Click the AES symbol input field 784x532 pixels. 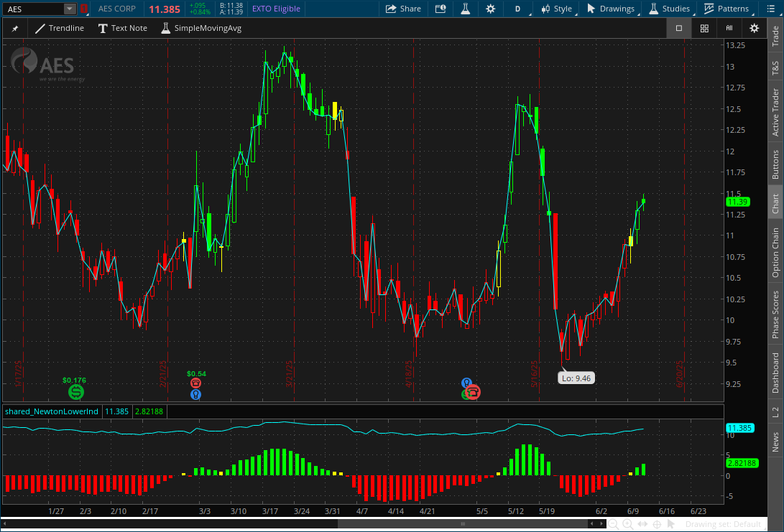click(x=33, y=9)
